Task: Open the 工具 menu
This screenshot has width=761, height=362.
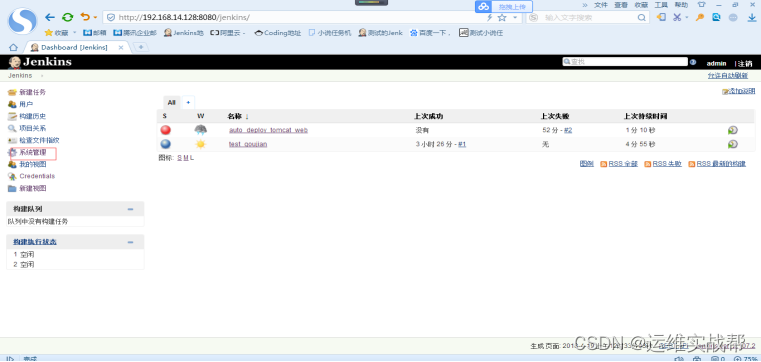Action: [661, 5]
